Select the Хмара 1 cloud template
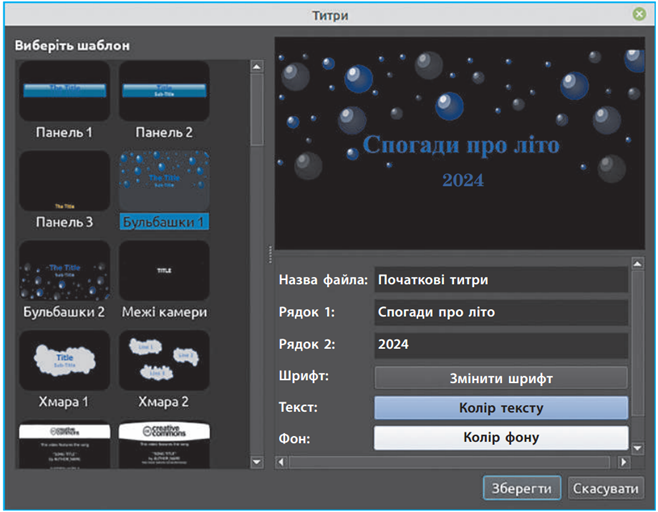658x512 pixels. (x=64, y=360)
